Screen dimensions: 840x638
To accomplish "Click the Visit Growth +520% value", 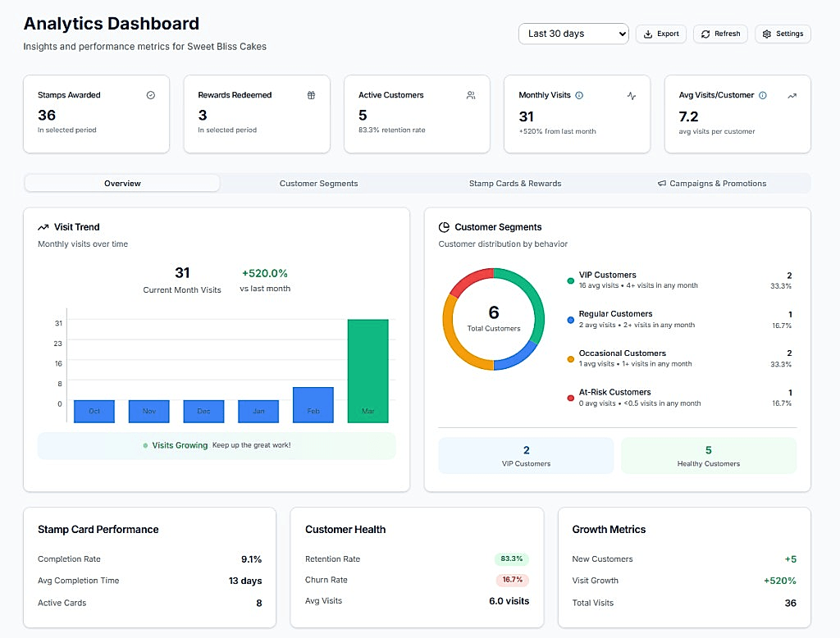I will [x=780, y=581].
